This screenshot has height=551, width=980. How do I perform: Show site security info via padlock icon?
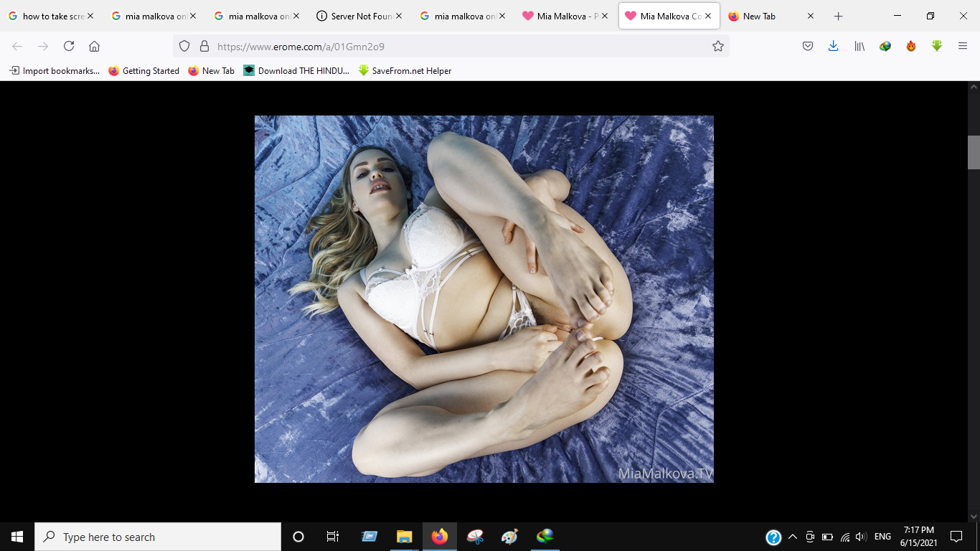pyautogui.click(x=204, y=46)
